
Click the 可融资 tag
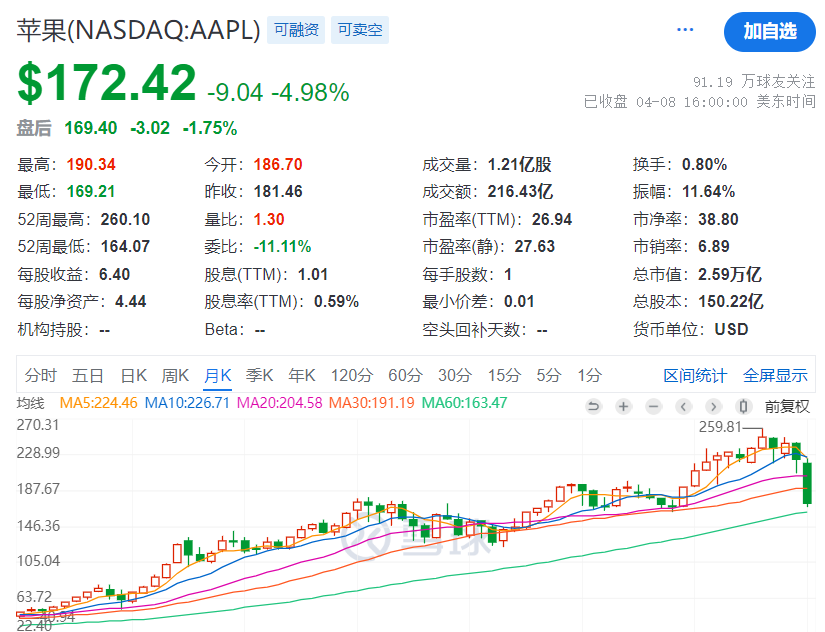tap(296, 30)
